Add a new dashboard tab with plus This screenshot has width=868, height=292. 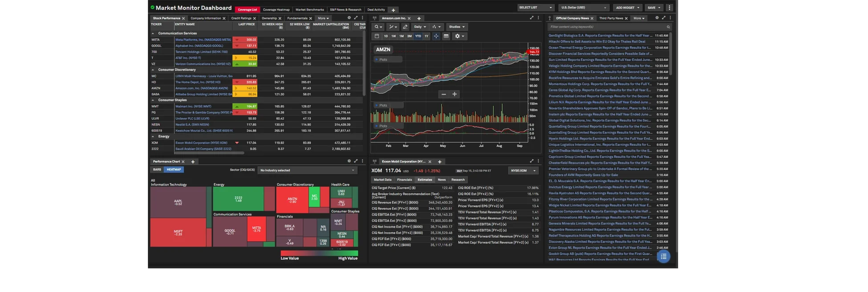[x=393, y=10]
